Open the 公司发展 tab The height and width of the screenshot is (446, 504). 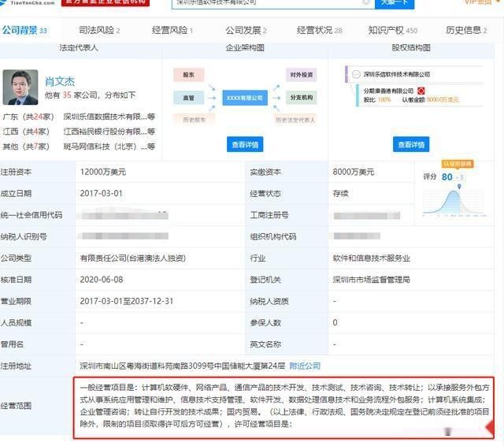tap(246, 31)
